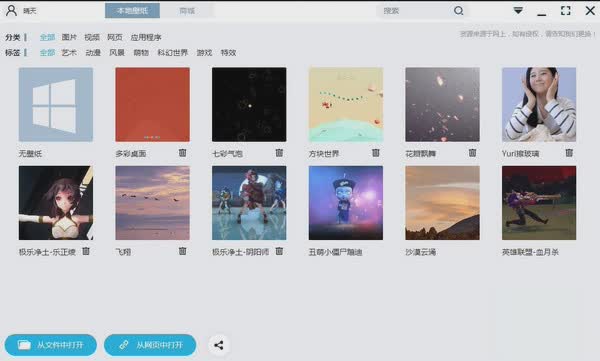Screen dimensions: 600x361
Task: Select 全部 in the 分类 row
Action: [x=47, y=37]
